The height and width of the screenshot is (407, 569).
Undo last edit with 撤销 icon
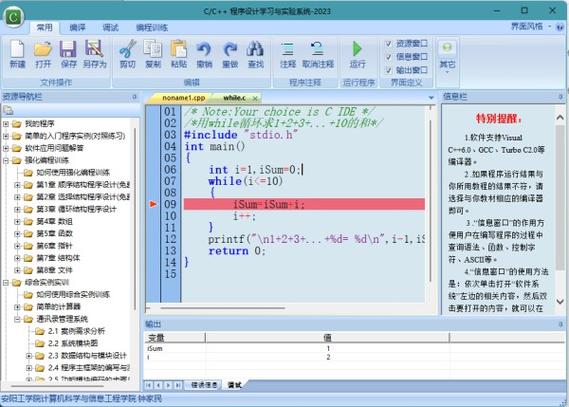point(204,54)
